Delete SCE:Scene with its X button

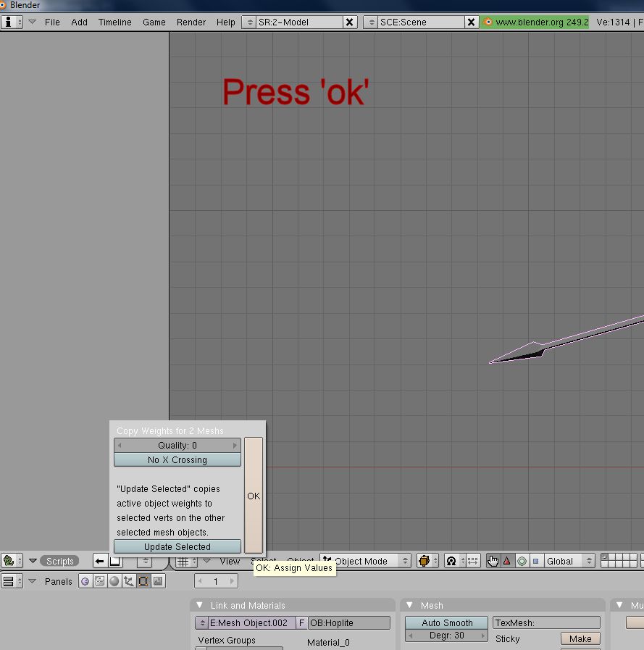point(471,22)
